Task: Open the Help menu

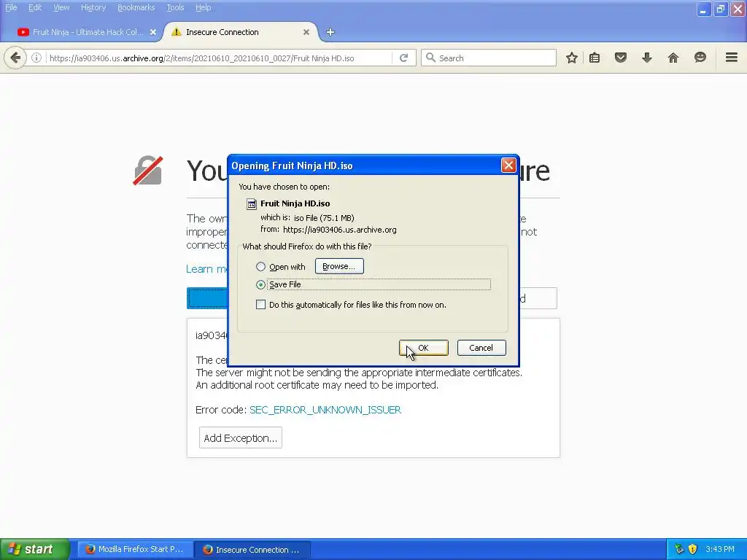Action: [203, 7]
